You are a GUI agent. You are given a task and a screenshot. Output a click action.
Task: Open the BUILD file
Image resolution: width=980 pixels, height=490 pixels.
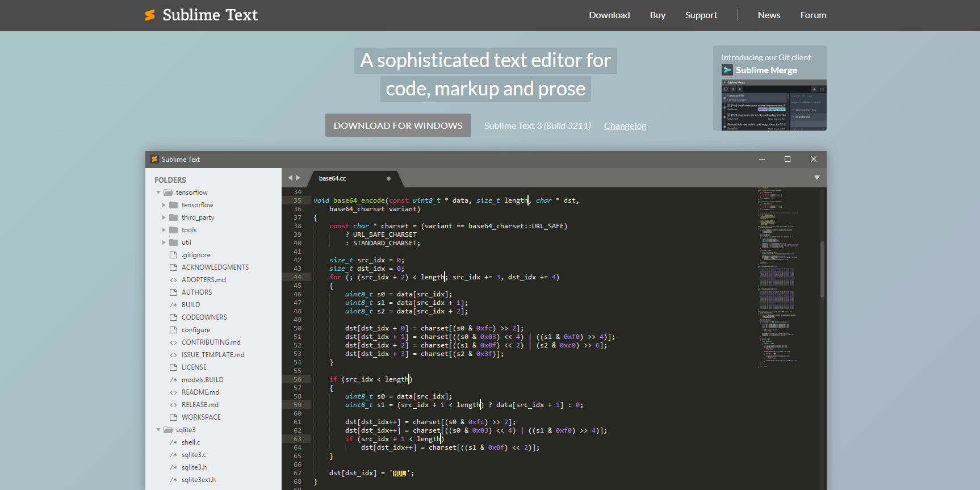pos(191,305)
